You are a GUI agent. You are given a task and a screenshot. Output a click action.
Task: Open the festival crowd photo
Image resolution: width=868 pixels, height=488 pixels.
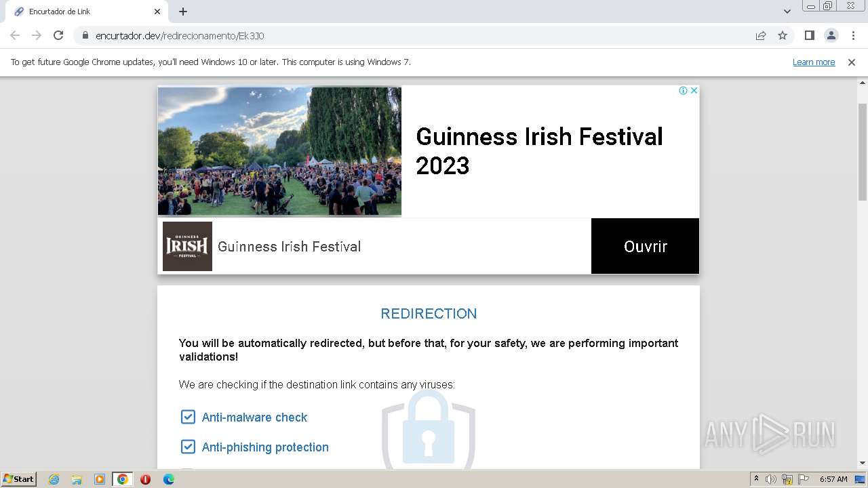(x=279, y=150)
